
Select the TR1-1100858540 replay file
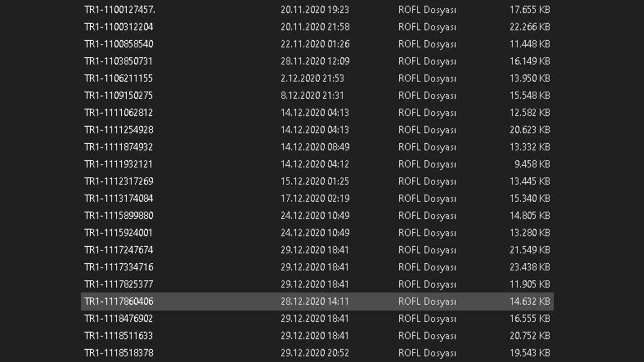(317, 44)
